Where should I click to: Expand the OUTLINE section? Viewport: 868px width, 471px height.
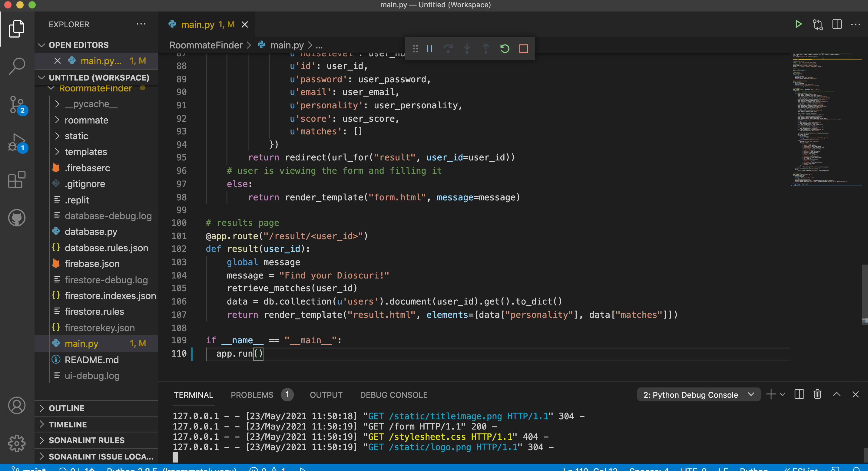(66, 408)
